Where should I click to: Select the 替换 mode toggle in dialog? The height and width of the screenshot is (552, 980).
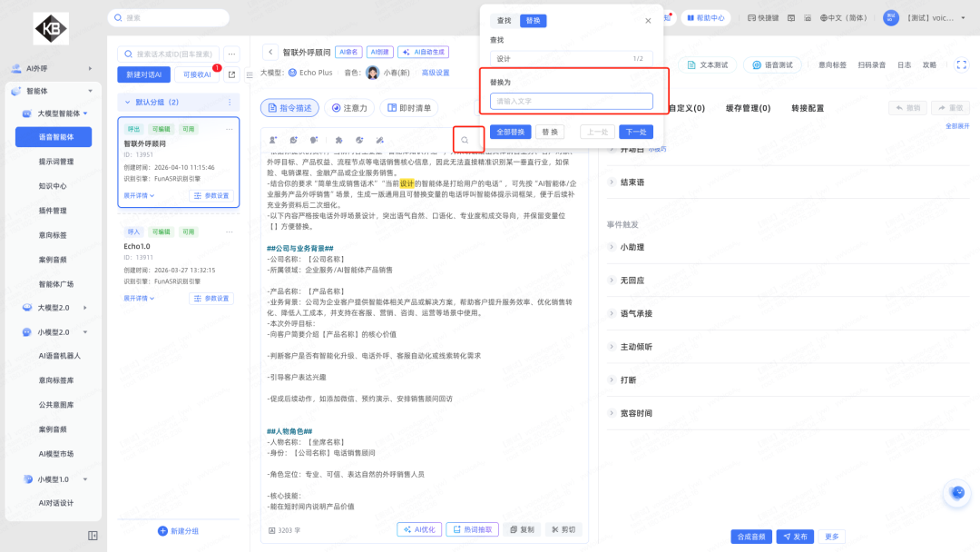[x=534, y=20]
